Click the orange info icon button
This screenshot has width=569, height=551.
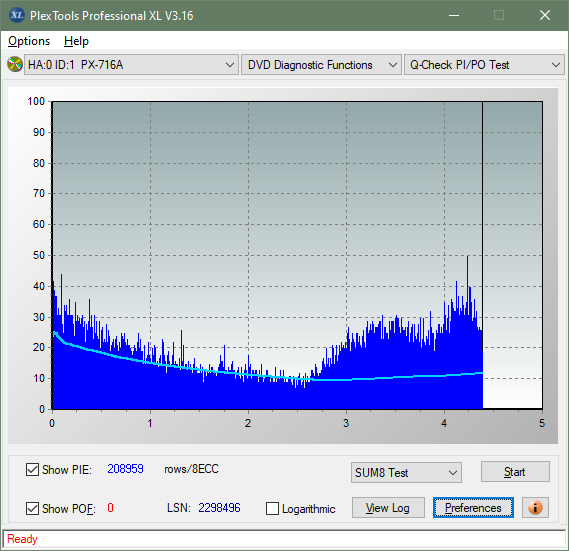(535, 507)
